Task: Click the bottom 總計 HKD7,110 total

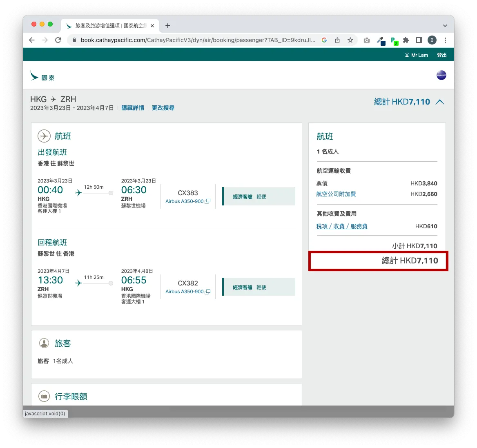Action: click(410, 261)
